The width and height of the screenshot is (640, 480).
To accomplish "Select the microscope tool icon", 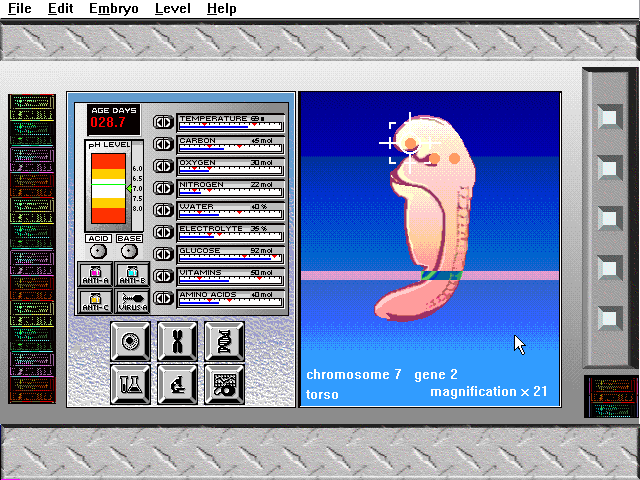I will pyautogui.click(x=178, y=383).
